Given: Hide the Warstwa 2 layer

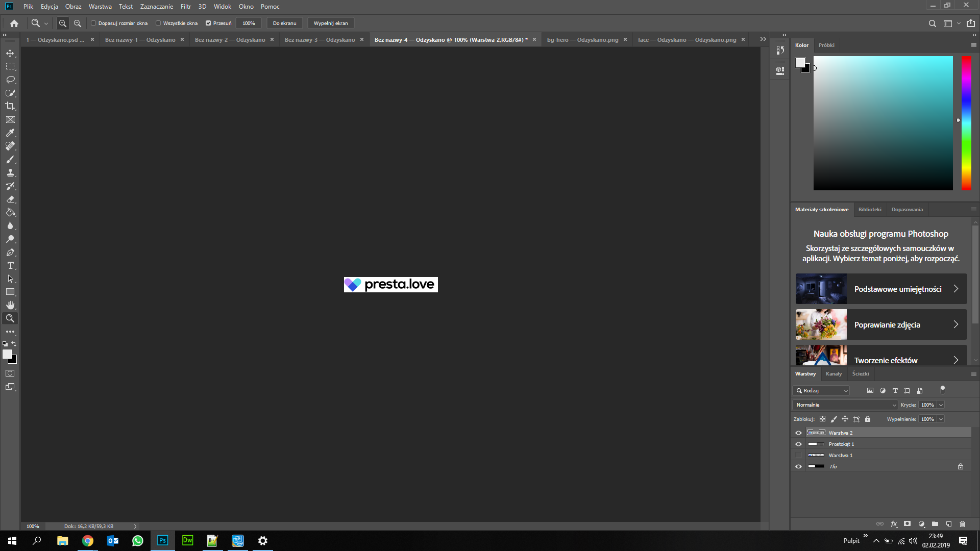Looking at the screenshot, I should click(798, 433).
